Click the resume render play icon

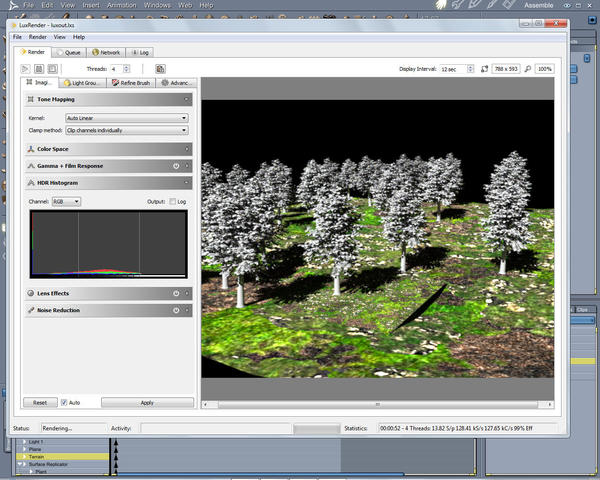point(25,68)
